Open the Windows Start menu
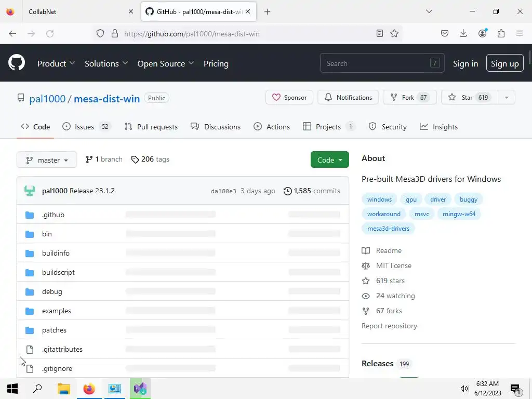The image size is (532, 399). click(12, 389)
